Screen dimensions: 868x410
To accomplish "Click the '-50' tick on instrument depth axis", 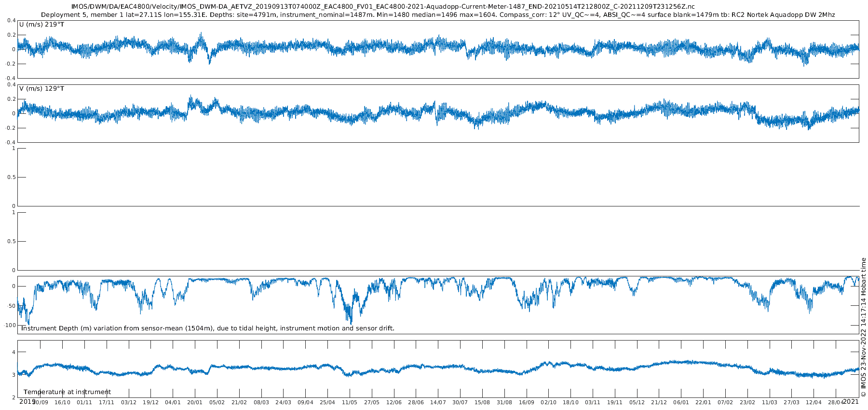I will pos(12,306).
